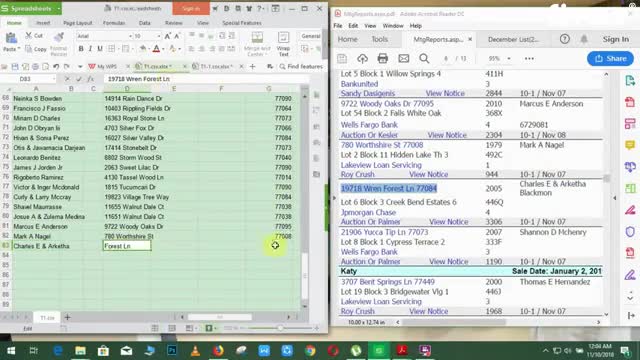The height and width of the screenshot is (360, 640).
Task: Open the Arial font name dropdown
Action: point(130,36)
